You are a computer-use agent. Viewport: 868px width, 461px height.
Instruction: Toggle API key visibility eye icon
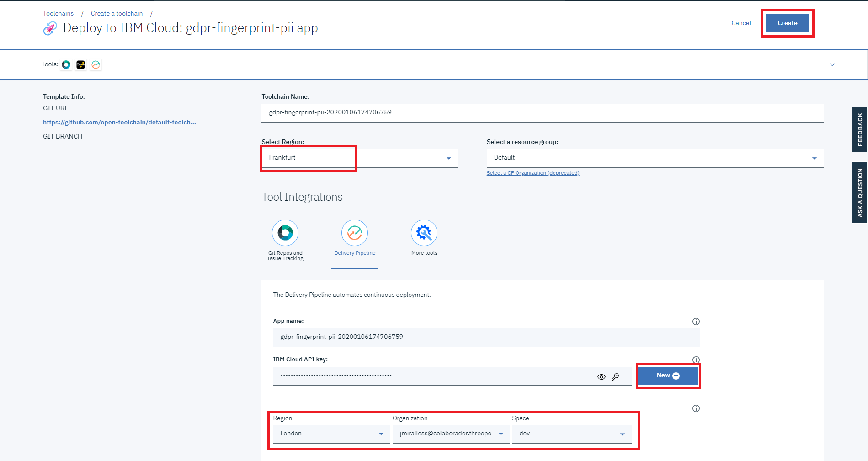[x=602, y=377]
